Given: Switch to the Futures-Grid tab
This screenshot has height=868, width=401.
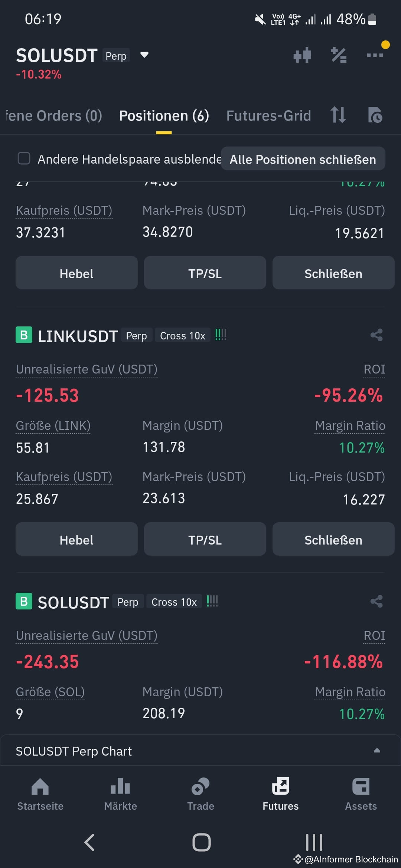Looking at the screenshot, I should point(268,116).
